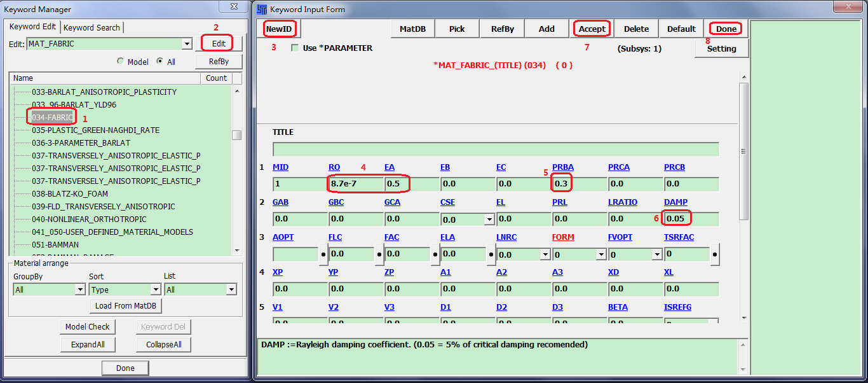Click the dot button beside the FLC field
The height and width of the screenshot is (383, 868).
click(x=379, y=254)
